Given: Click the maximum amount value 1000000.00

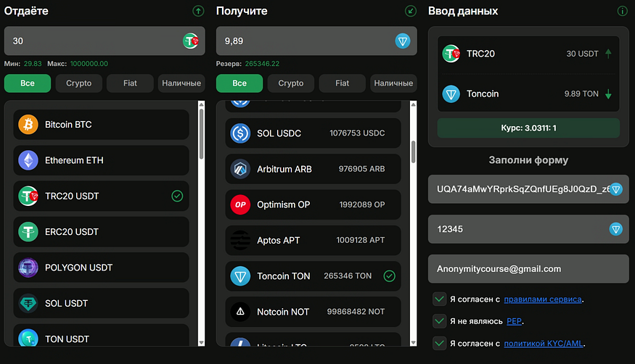Looking at the screenshot, I should tap(89, 64).
